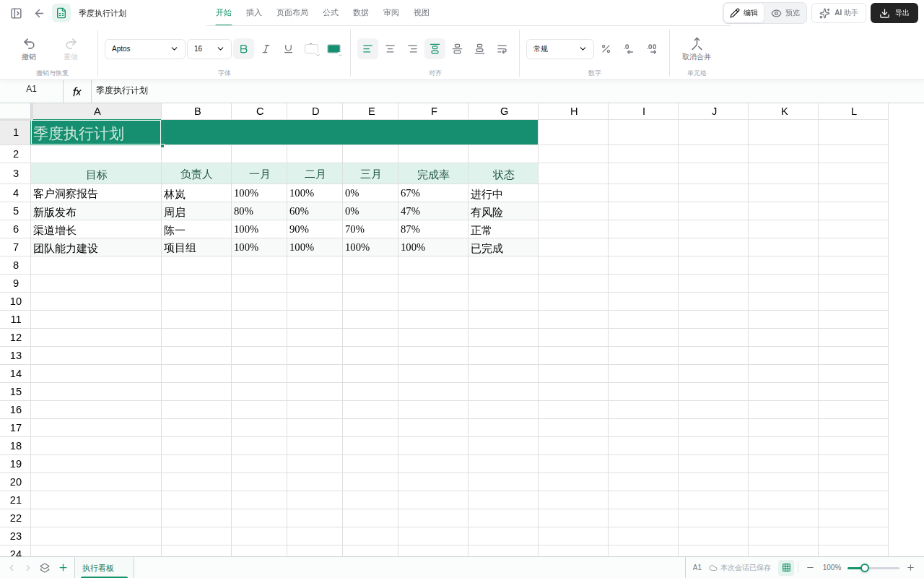Click the zoom in plus icon
Screen dimensions: 924x578
(910, 568)
